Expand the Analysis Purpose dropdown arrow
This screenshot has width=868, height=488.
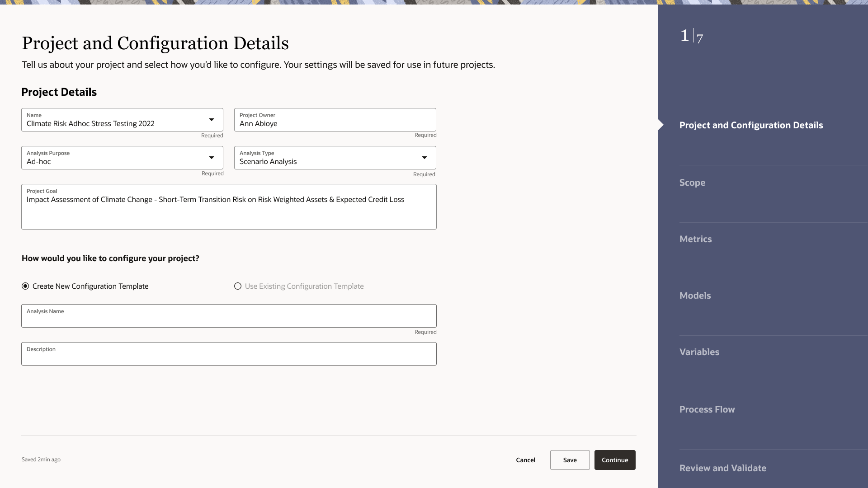211,158
